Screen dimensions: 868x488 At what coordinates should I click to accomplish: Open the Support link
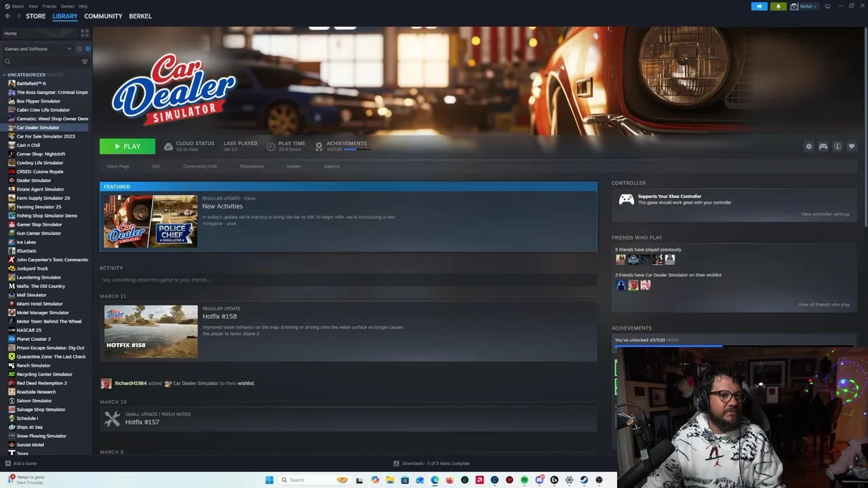[332, 166]
